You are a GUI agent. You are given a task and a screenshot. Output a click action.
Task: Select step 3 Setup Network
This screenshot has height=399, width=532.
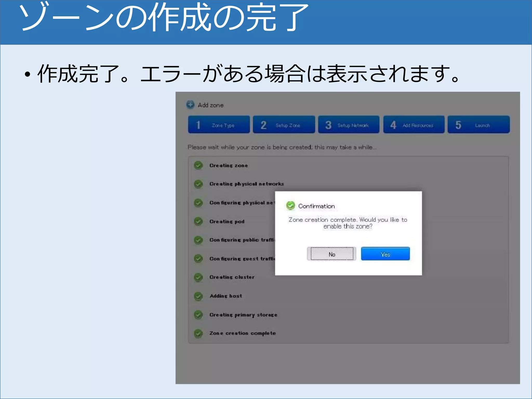(x=349, y=125)
